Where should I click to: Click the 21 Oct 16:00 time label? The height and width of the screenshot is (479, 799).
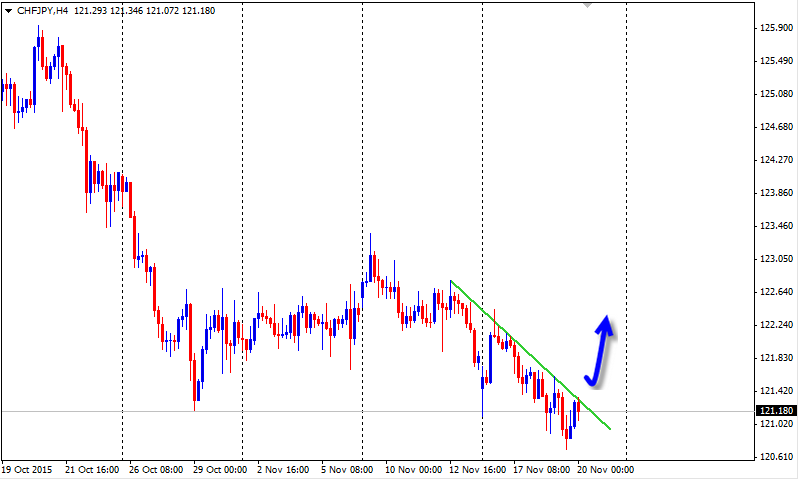[x=92, y=470]
